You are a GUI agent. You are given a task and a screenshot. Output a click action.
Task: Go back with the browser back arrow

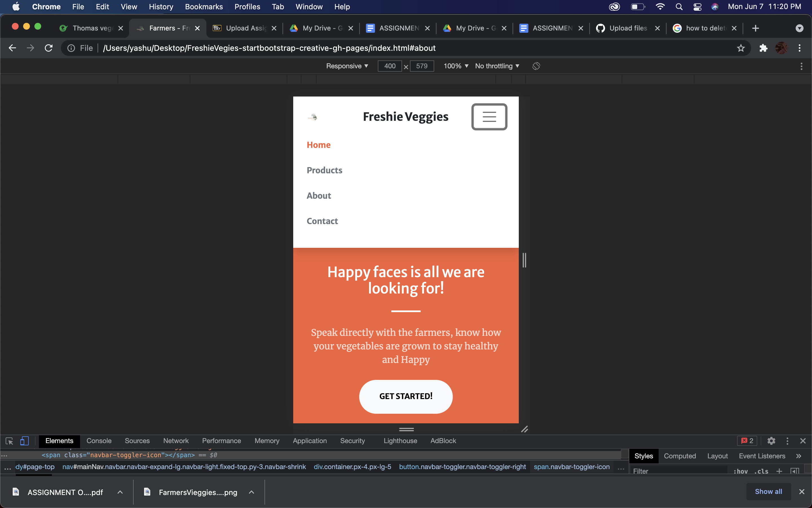click(x=12, y=48)
